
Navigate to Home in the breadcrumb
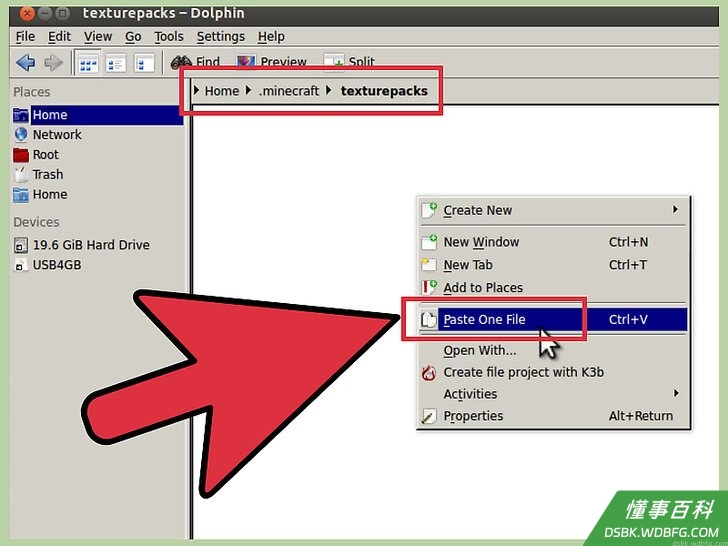pos(221,91)
